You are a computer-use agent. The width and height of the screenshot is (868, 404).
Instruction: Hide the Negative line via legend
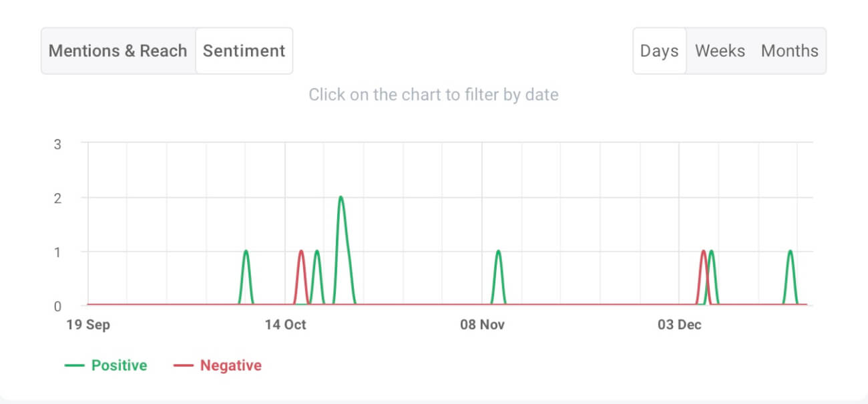click(230, 365)
